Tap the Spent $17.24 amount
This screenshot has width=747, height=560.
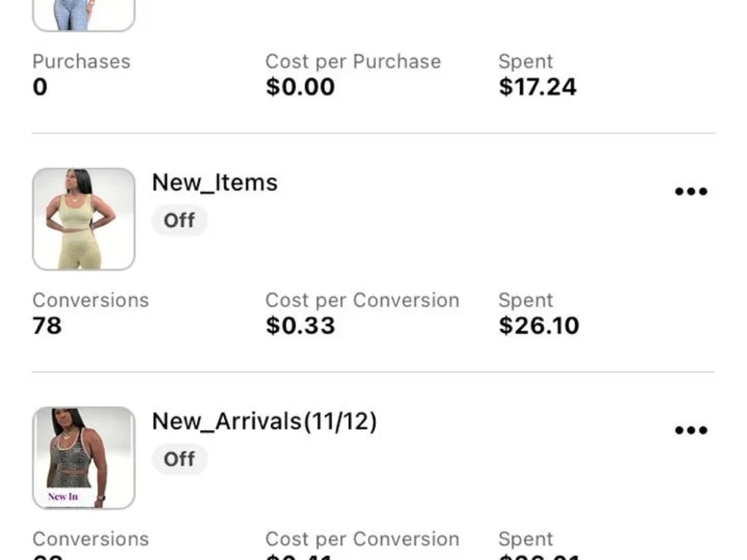coord(537,87)
